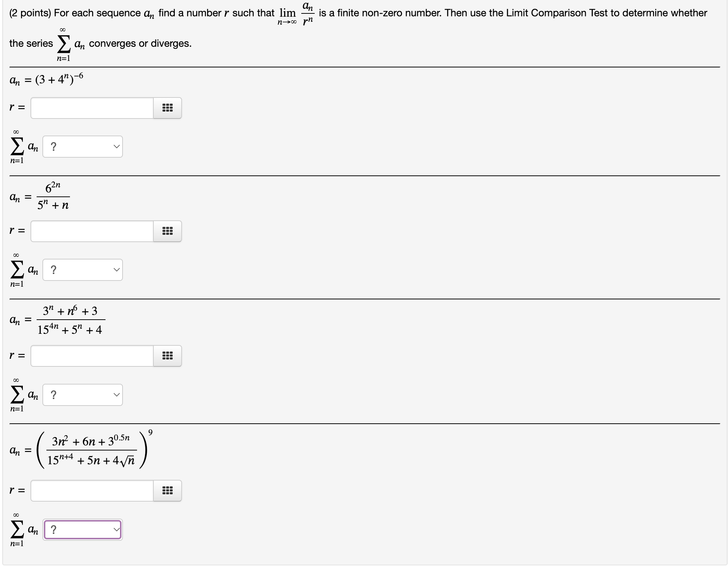Click the ? placeholder in the last series dropdown
Screen dimensions: 728x569
pos(54,529)
